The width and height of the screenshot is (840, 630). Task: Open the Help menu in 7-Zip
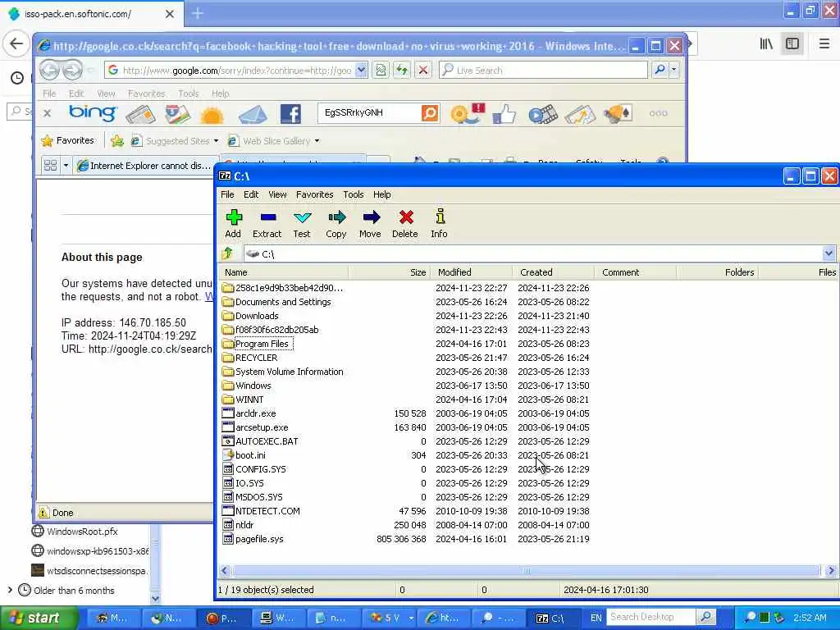click(x=382, y=194)
